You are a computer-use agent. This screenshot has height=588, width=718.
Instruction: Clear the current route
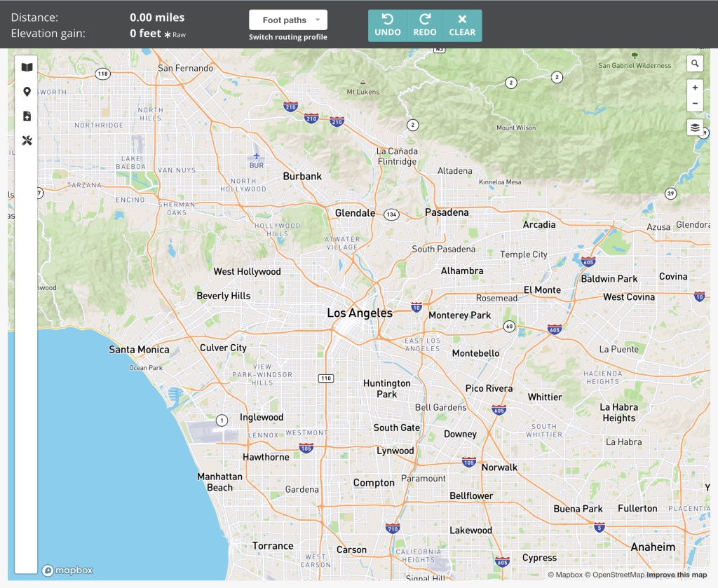click(x=462, y=26)
